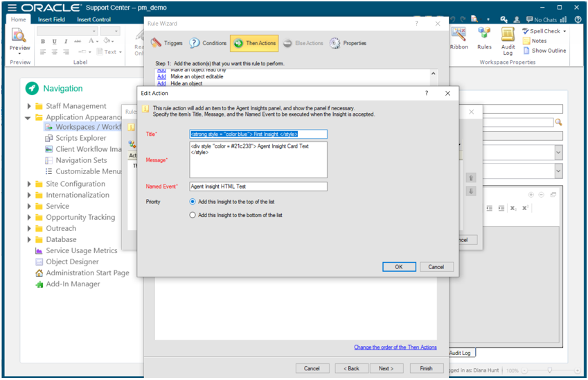Screen dimensions: 588x380
Task: Click the Service Usage Metrics chart icon
Action: [39, 251]
